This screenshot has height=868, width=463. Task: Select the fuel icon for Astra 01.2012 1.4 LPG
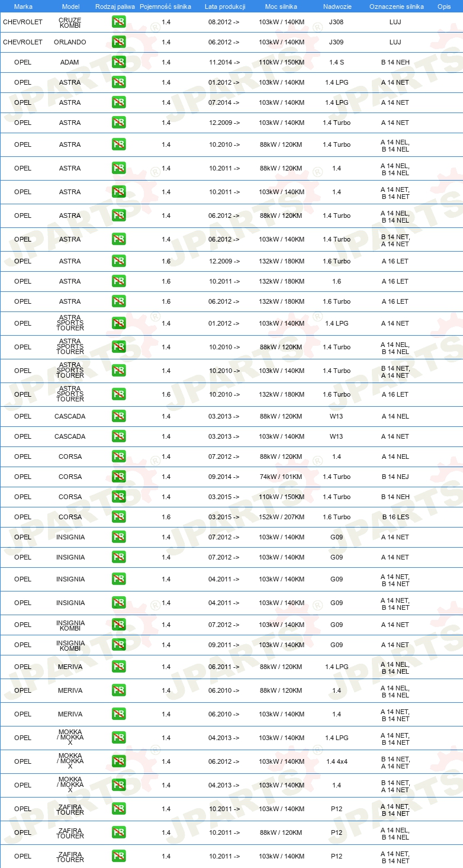coord(118,82)
